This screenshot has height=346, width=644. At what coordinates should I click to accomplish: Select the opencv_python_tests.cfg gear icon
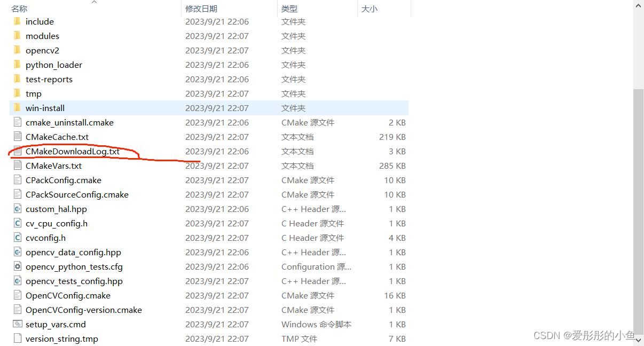click(17, 266)
